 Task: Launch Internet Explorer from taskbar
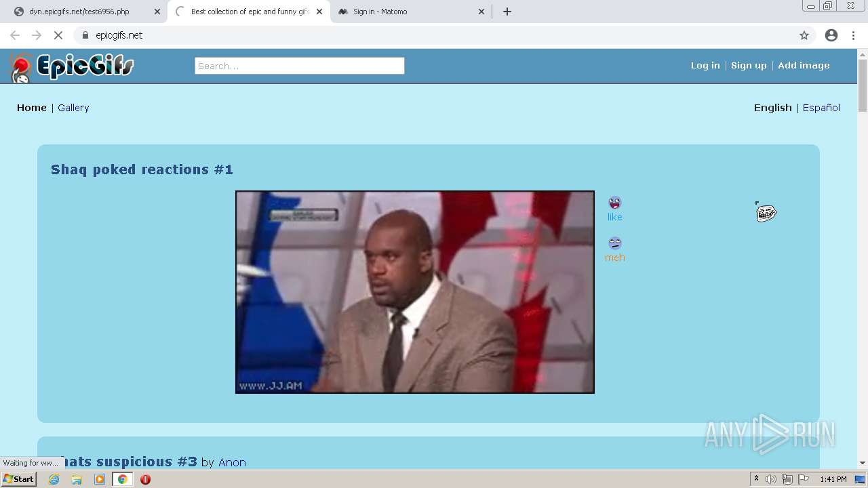point(54,479)
